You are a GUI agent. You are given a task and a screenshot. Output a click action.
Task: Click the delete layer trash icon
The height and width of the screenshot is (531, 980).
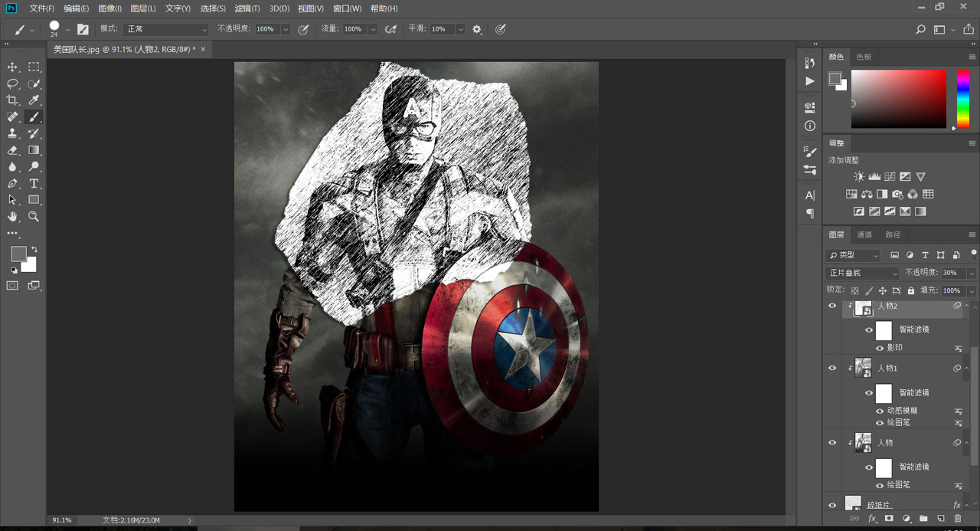click(958, 519)
